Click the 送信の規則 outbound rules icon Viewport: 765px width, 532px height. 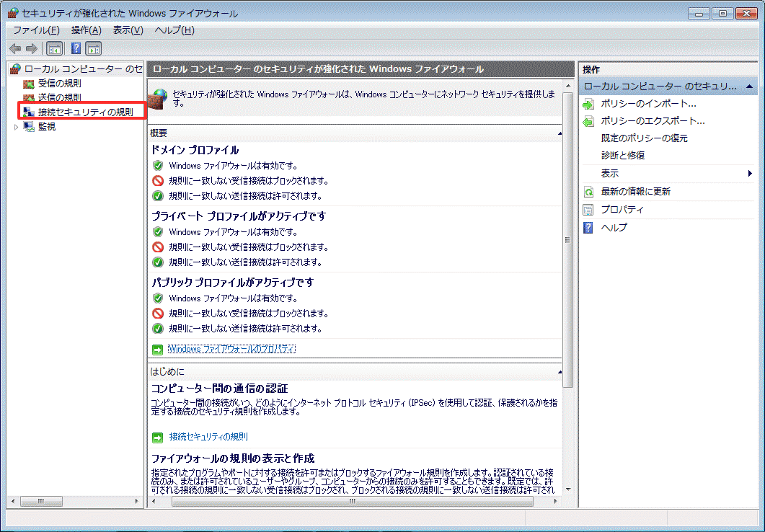click(x=29, y=97)
